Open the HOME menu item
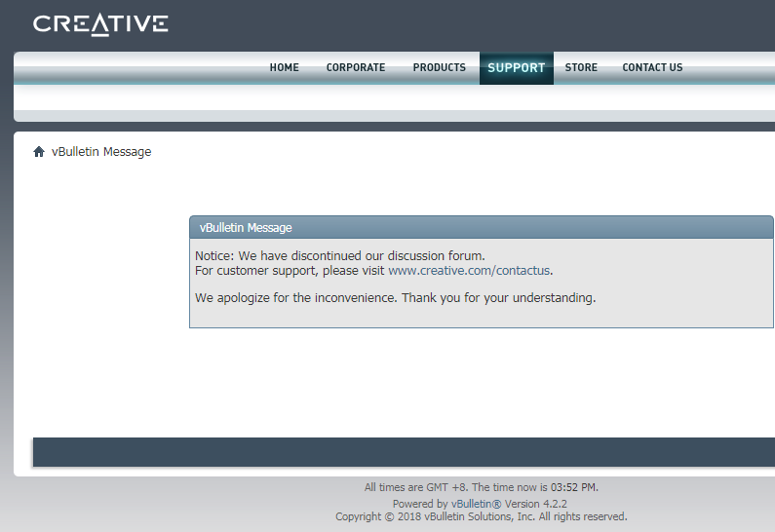775x532 pixels. (284, 68)
